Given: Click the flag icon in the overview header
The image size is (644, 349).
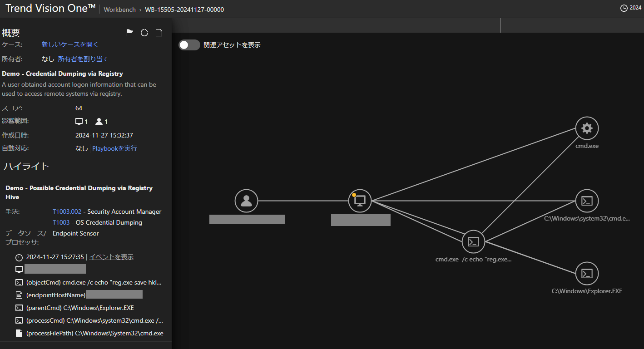Looking at the screenshot, I should click(129, 33).
